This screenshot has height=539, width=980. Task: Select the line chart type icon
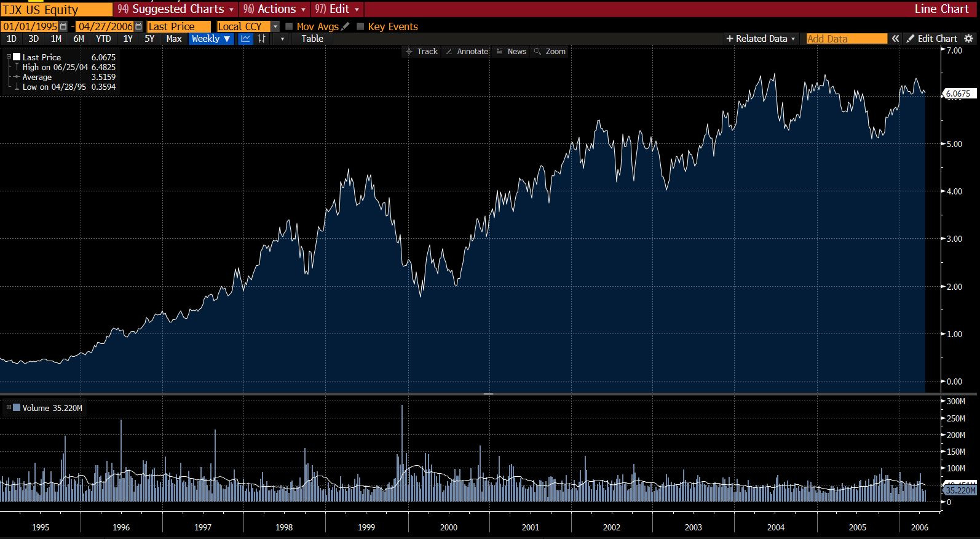(245, 39)
